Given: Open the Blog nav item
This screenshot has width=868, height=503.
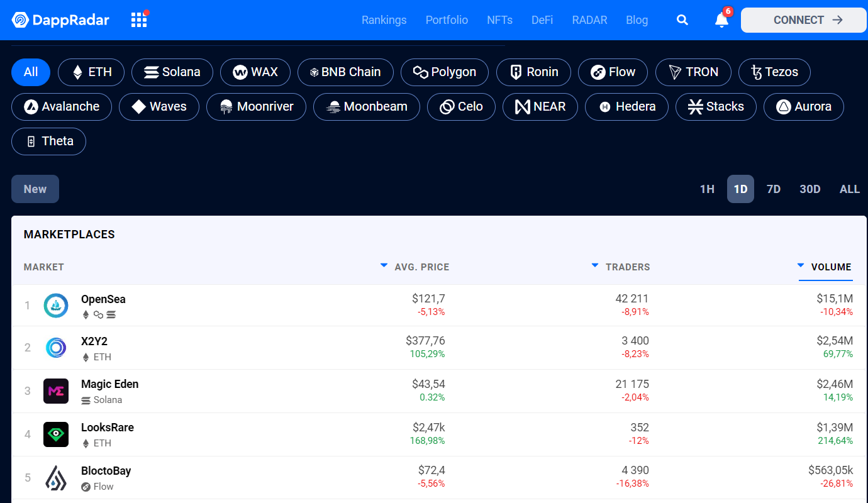Looking at the screenshot, I should tap(637, 20).
